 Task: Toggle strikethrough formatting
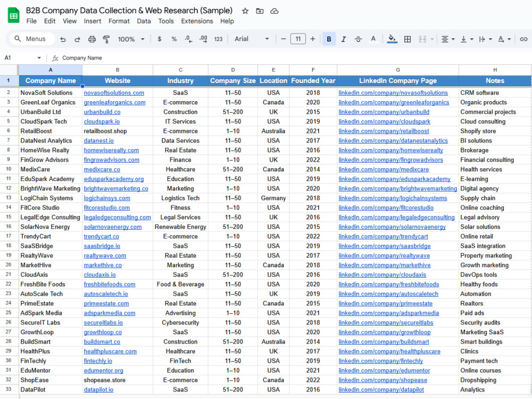pyautogui.click(x=358, y=39)
